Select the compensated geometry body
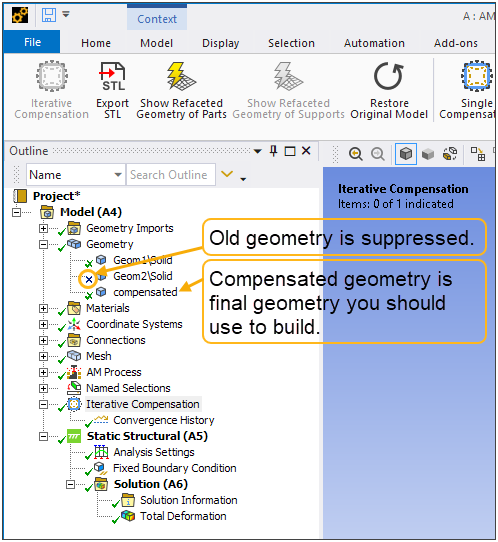498x542 pixels. click(x=145, y=292)
